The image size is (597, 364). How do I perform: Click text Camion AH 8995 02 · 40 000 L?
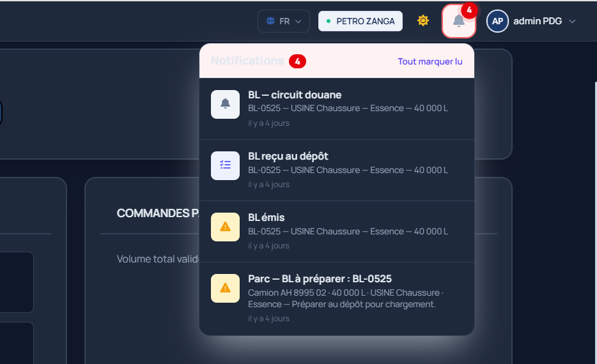coord(307,293)
